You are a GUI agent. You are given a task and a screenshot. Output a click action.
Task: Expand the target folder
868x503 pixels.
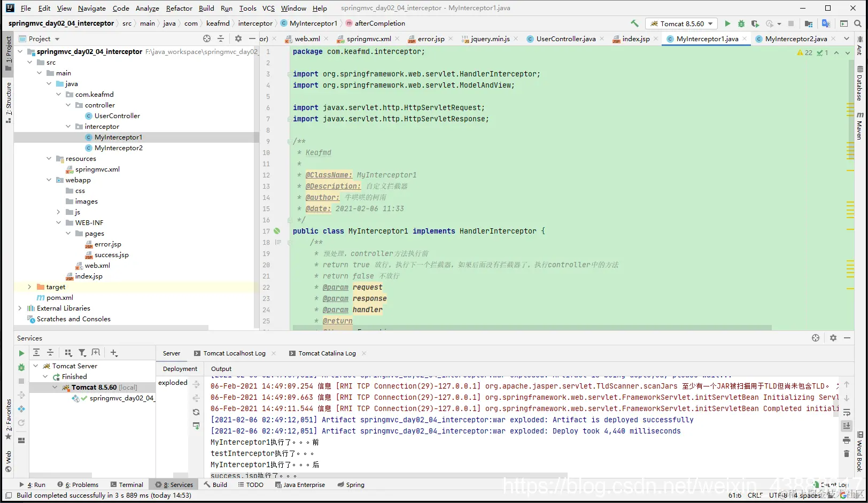pos(30,287)
